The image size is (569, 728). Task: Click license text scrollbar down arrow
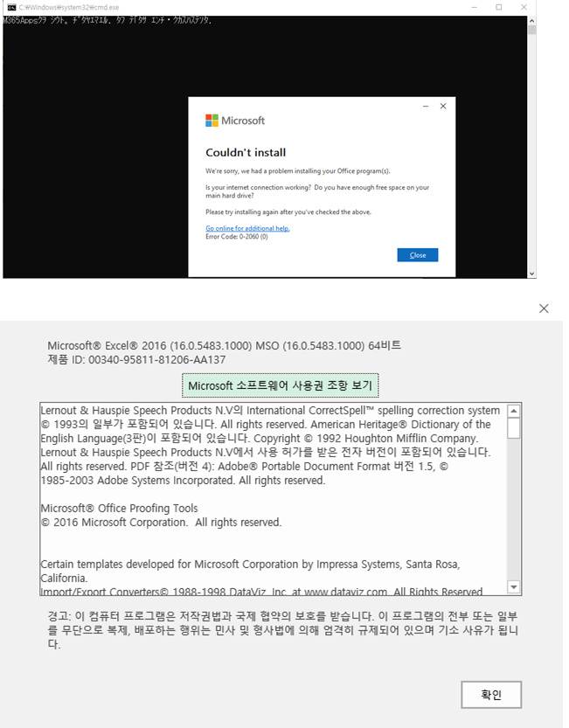pos(514,587)
